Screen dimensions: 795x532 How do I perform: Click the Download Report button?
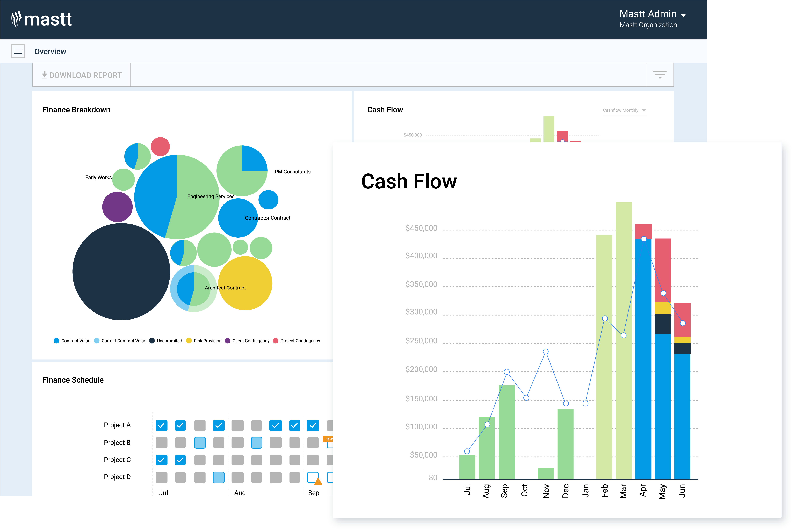(82, 75)
